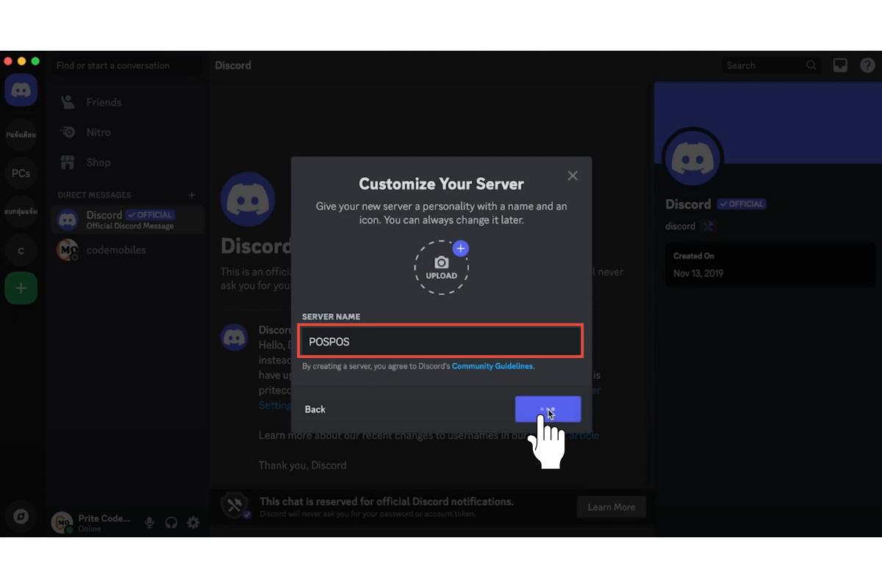Open the Inbox icon in top bar

(840, 65)
